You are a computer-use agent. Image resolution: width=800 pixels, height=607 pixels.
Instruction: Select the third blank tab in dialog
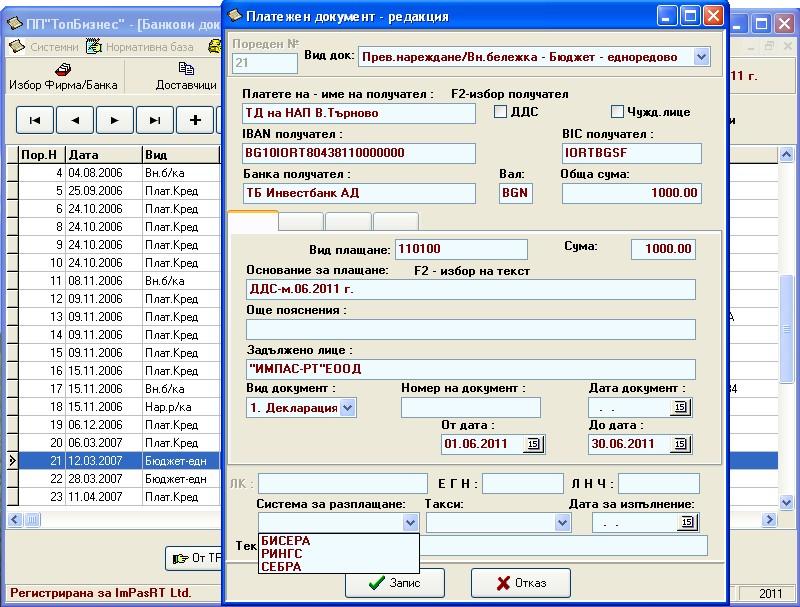coord(348,222)
